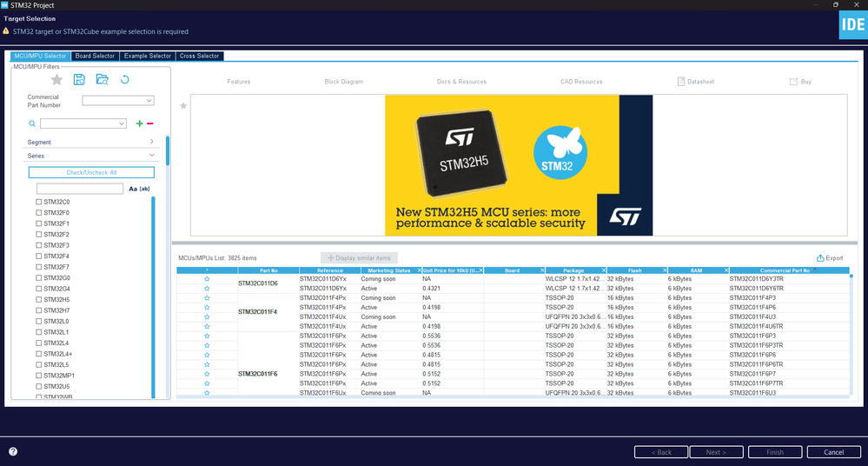This screenshot has height=466, width=868.
Task: Click the load saved search folder icon
Action: click(x=102, y=80)
